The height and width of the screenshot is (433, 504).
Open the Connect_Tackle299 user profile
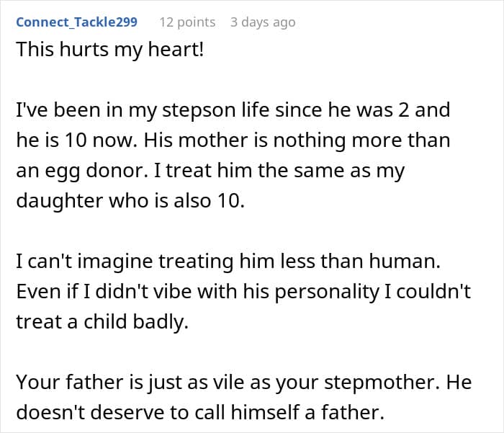76,22
